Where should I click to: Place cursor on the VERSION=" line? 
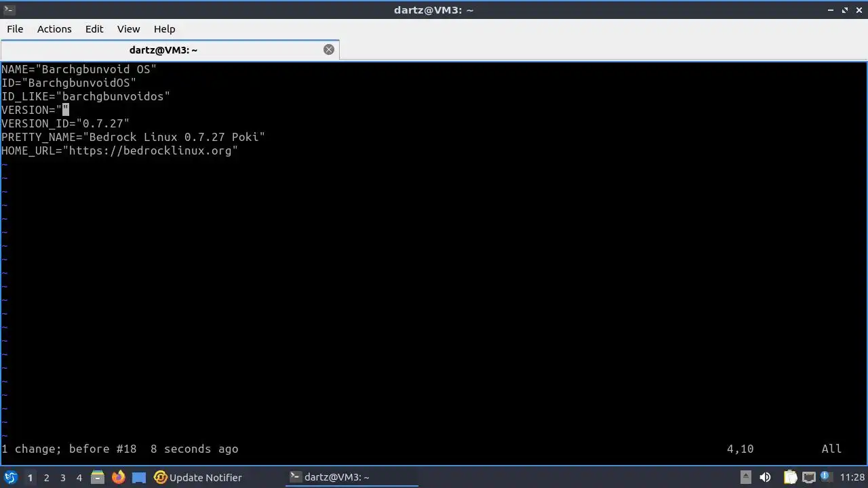pyautogui.click(x=35, y=110)
